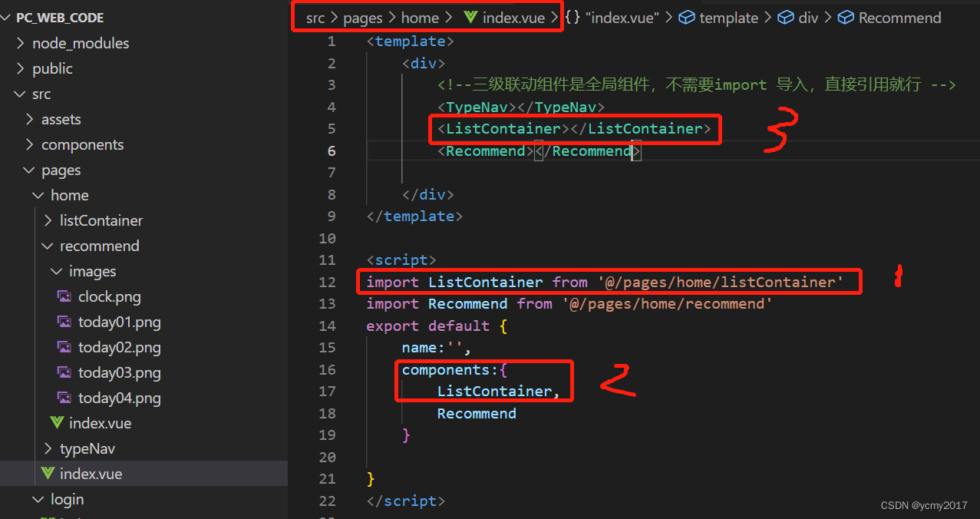Select the template breadcrumb segment
The width and height of the screenshot is (980, 519).
click(728, 18)
